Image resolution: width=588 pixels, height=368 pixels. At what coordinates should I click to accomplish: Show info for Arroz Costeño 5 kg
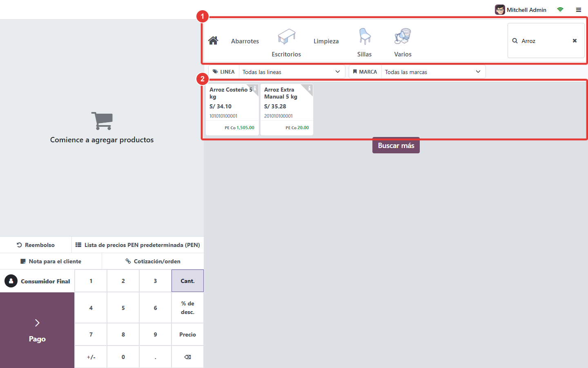pos(255,88)
